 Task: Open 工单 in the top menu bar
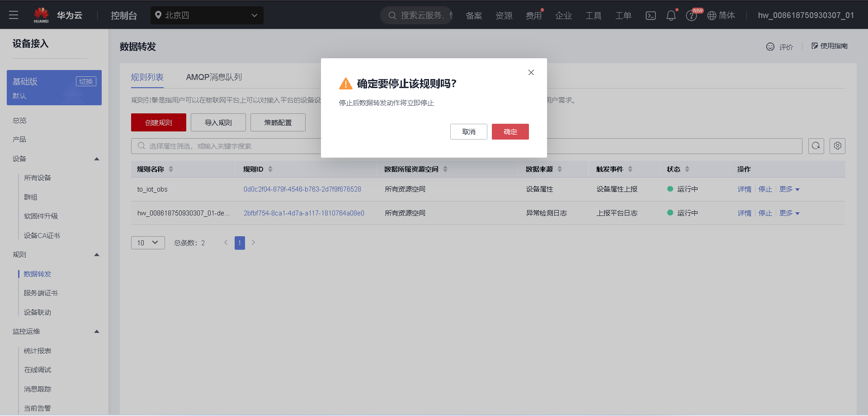(623, 15)
